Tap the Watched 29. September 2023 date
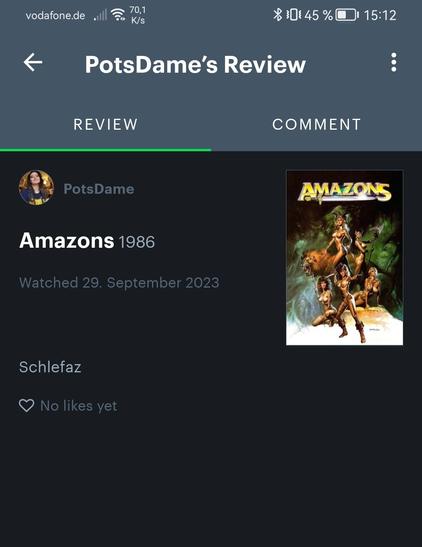The image size is (422, 547). (x=119, y=283)
